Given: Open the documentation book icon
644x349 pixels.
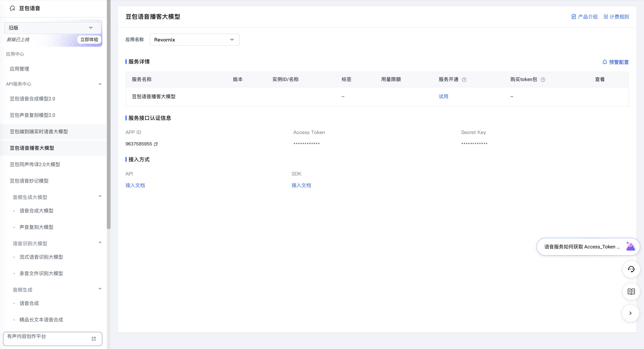Looking at the screenshot, I should pos(631,291).
